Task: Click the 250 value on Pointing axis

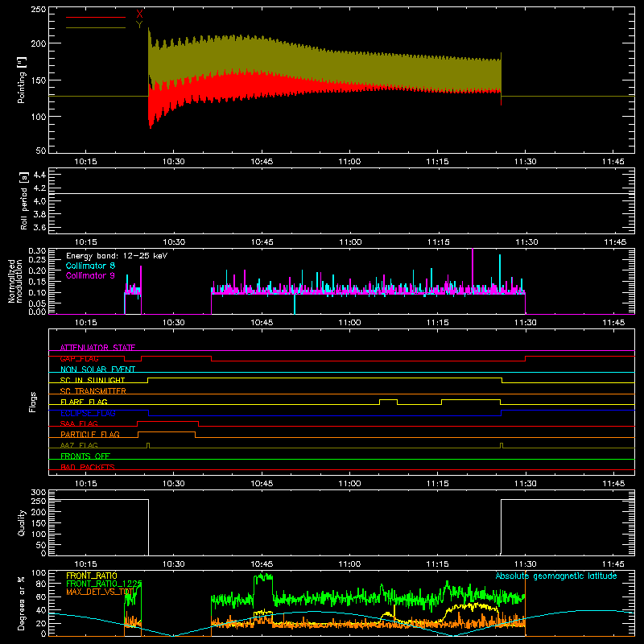Action: [39, 10]
